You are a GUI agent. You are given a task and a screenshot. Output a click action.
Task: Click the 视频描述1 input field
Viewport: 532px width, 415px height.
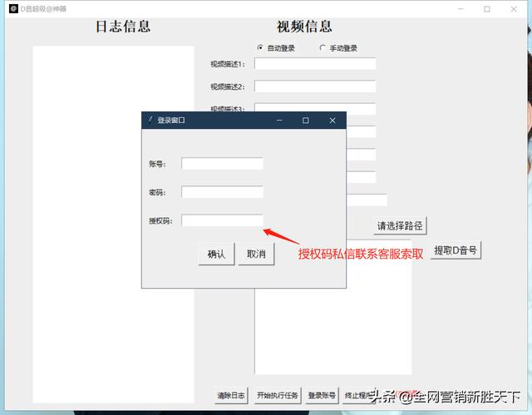point(315,64)
